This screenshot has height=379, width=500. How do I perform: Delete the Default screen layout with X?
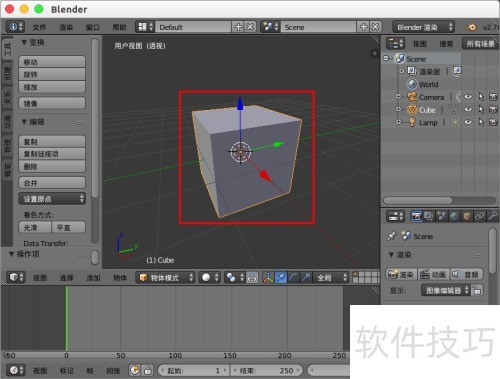[250, 27]
